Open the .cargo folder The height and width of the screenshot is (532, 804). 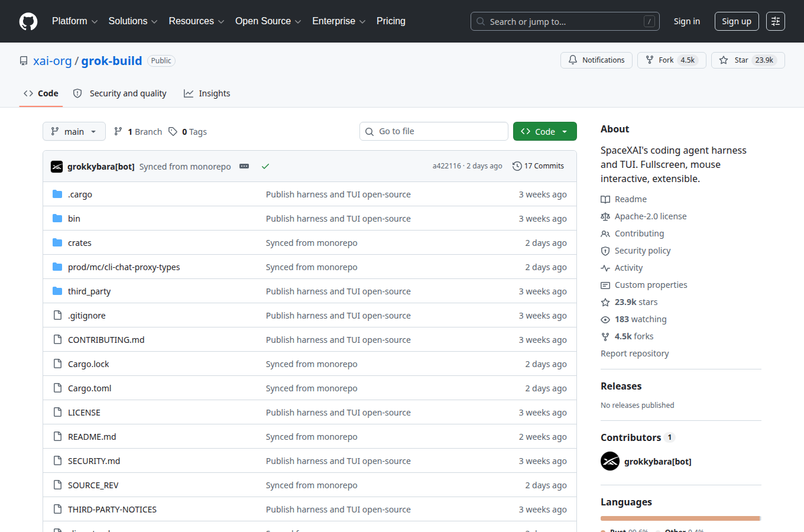[x=80, y=194]
